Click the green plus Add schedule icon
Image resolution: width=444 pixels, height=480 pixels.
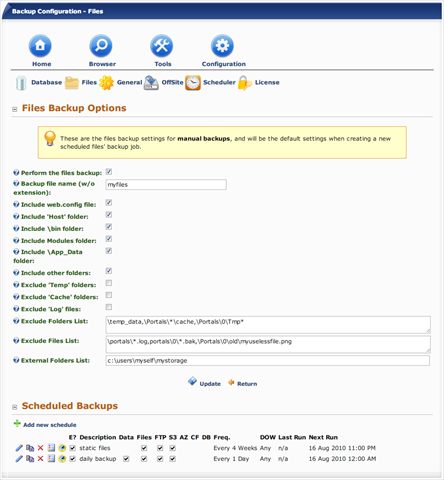(x=17, y=423)
